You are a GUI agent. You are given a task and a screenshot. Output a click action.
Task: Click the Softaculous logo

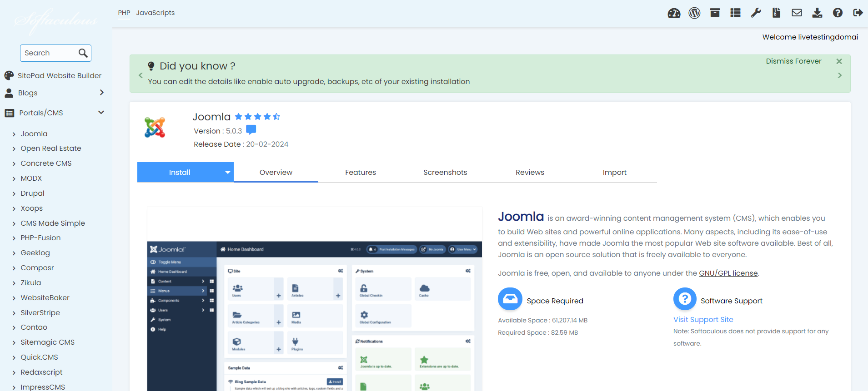pos(55,20)
